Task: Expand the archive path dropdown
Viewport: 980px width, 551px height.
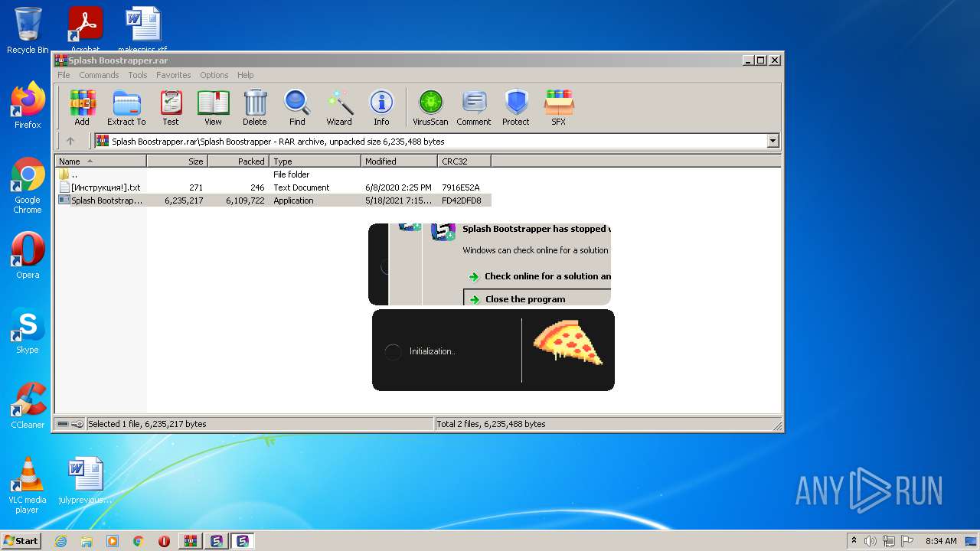Action: pyautogui.click(x=773, y=141)
